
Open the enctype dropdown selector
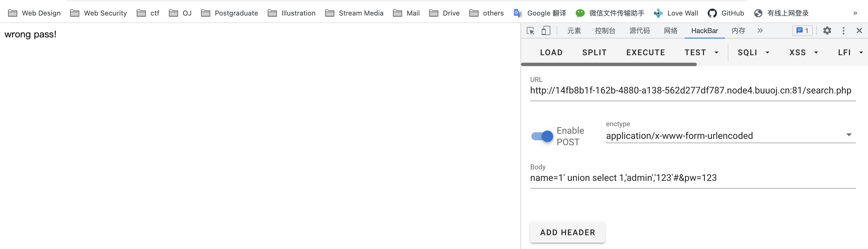[730, 136]
